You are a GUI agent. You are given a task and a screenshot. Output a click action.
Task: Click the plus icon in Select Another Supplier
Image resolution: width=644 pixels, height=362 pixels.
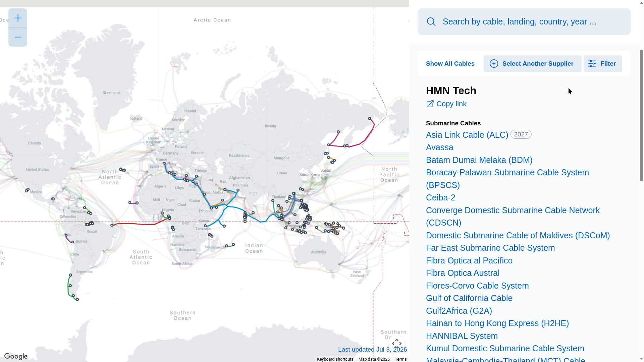[x=494, y=64]
